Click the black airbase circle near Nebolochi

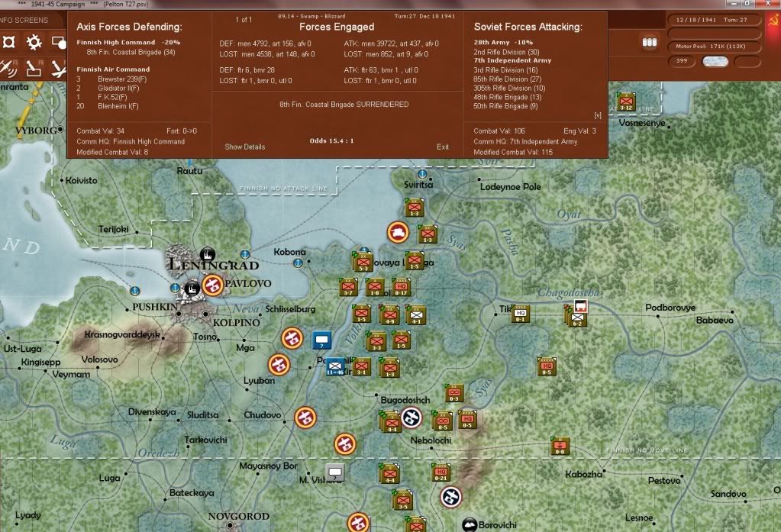[412, 417]
